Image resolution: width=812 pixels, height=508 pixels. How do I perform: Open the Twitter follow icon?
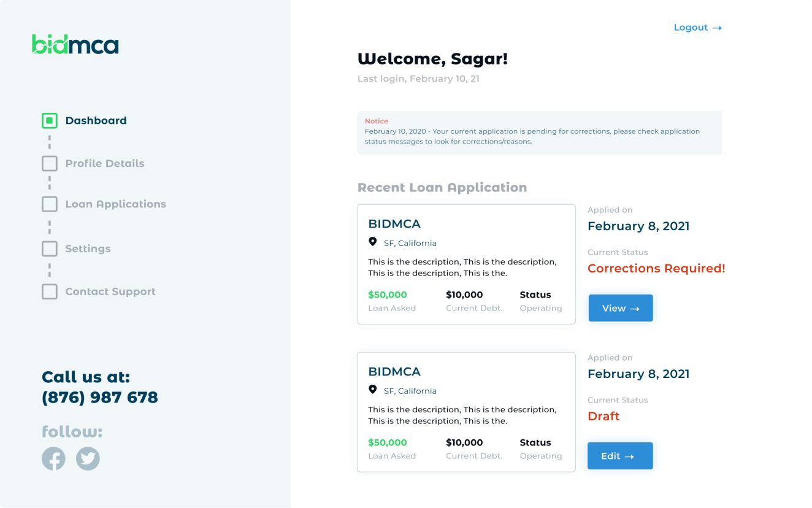(88, 458)
